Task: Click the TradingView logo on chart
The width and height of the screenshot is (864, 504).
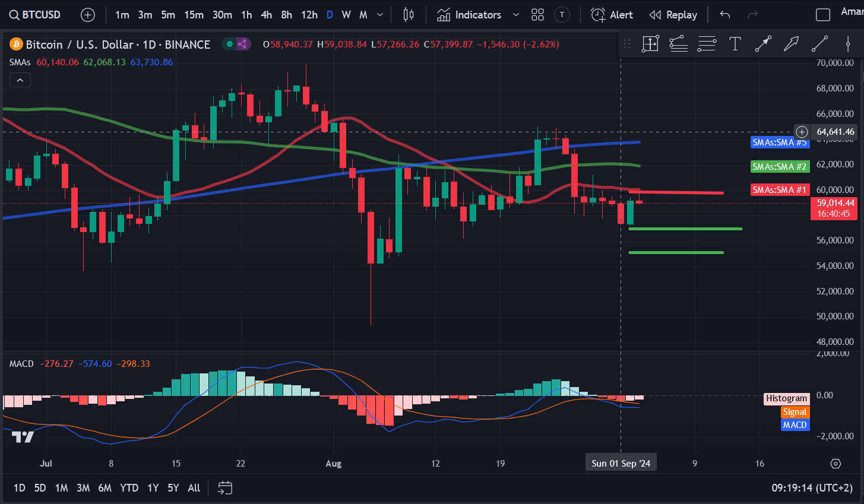Action: pyautogui.click(x=23, y=438)
